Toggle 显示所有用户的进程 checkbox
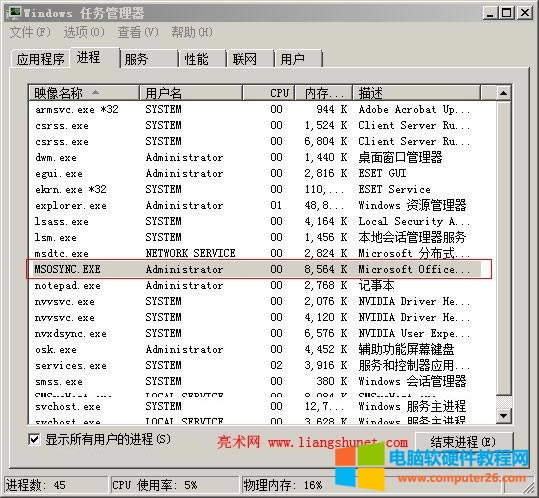Image resolution: width=539 pixels, height=498 pixels. click(34, 439)
